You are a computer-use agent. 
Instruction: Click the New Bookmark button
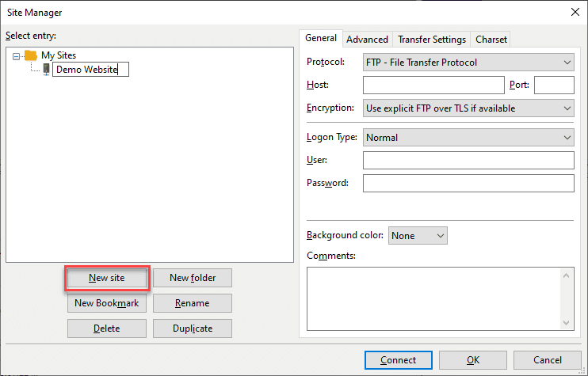point(107,303)
